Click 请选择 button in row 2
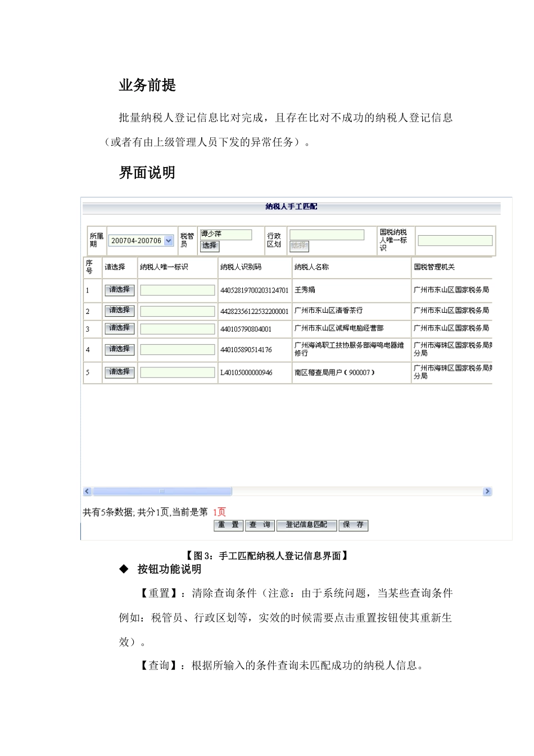The height and width of the screenshot is (756, 534). coord(120,311)
